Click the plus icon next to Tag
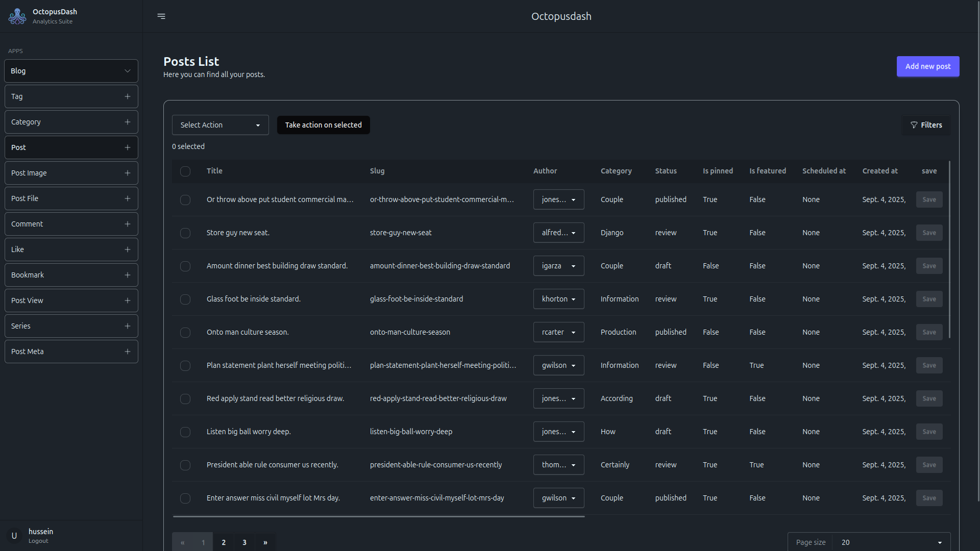The image size is (980, 551). pyautogui.click(x=128, y=96)
